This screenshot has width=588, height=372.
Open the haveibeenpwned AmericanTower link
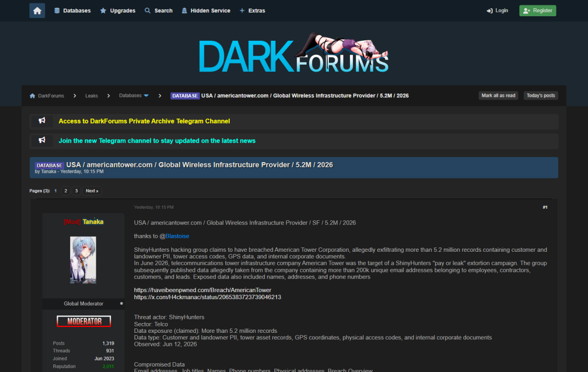(x=203, y=290)
